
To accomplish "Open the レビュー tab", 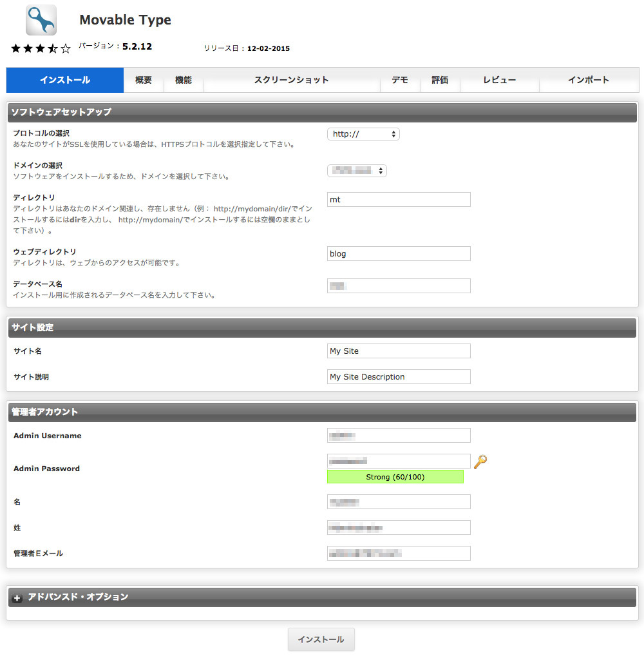I will [x=499, y=81].
